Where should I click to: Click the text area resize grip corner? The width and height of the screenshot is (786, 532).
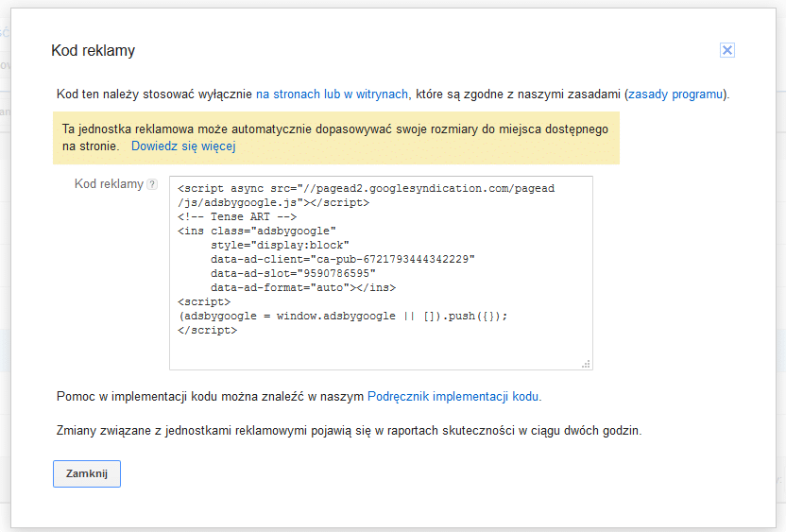(586, 364)
